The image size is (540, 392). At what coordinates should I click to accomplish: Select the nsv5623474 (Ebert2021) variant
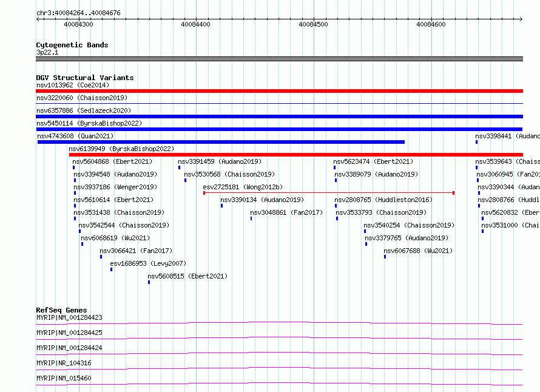(373, 161)
